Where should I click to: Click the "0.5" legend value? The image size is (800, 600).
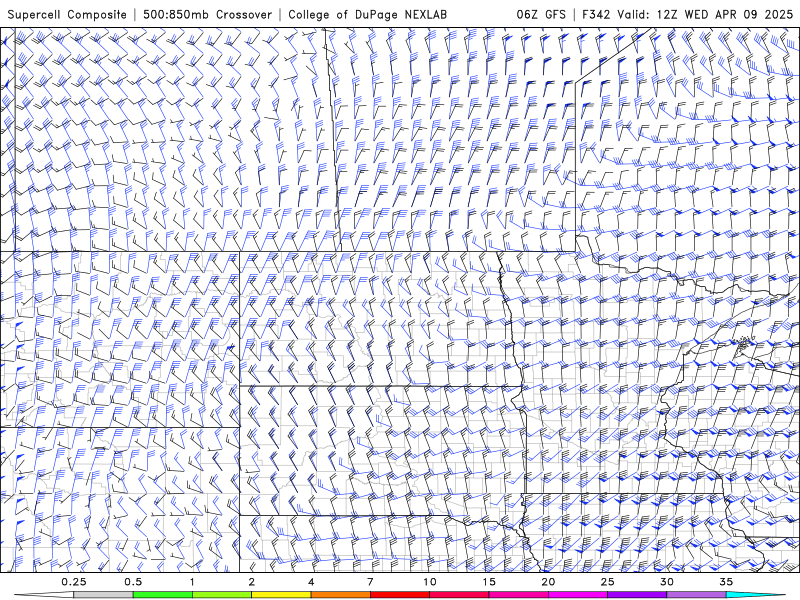click(133, 582)
